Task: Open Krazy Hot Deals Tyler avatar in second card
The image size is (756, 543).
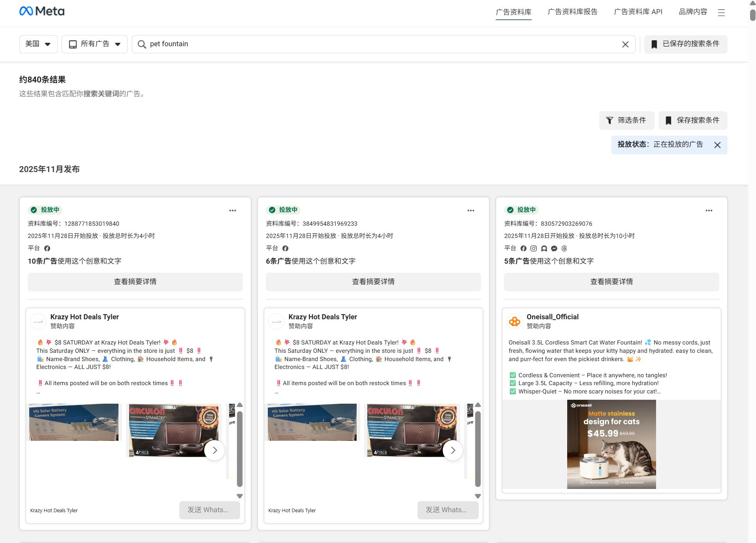Action: pyautogui.click(x=276, y=322)
